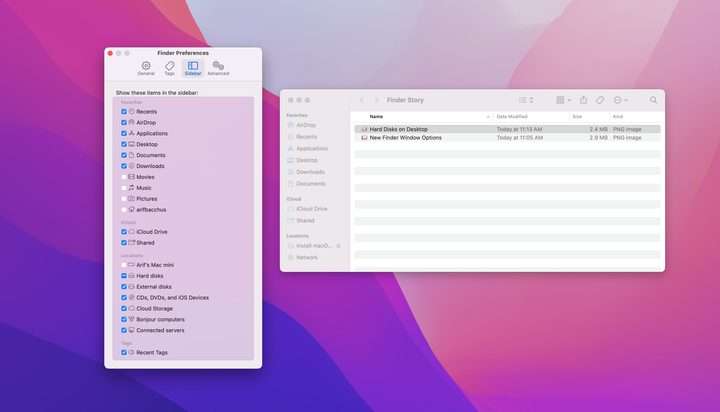Enable the Arif's Mac mini checkbox

click(124, 265)
